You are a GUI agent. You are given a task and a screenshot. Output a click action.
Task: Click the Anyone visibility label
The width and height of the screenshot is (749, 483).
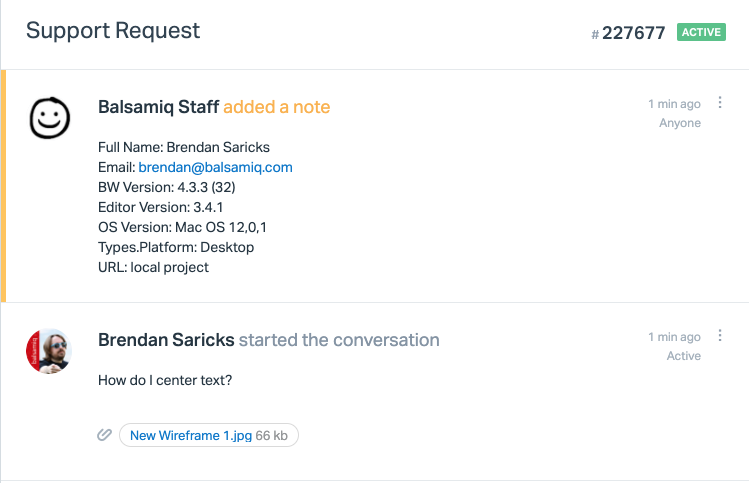(680, 123)
